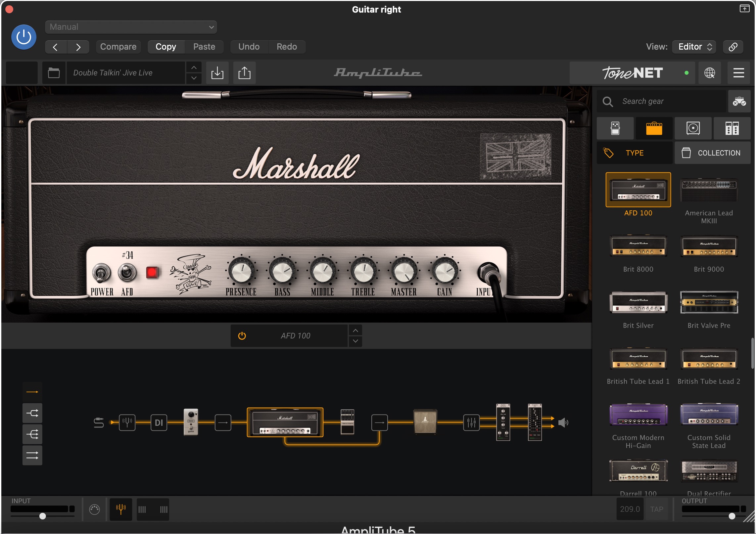Click the DI block in the signal chain
The width and height of the screenshot is (756, 534).
[x=159, y=423]
